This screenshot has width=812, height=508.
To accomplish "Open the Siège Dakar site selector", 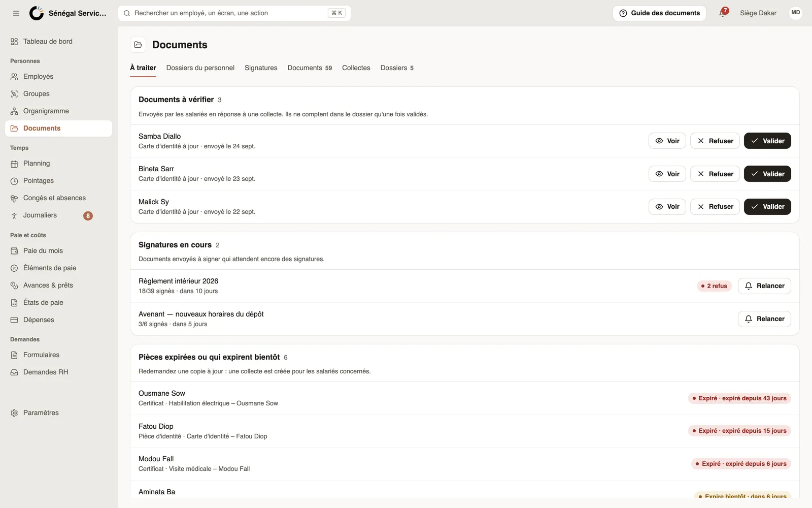I will [758, 13].
